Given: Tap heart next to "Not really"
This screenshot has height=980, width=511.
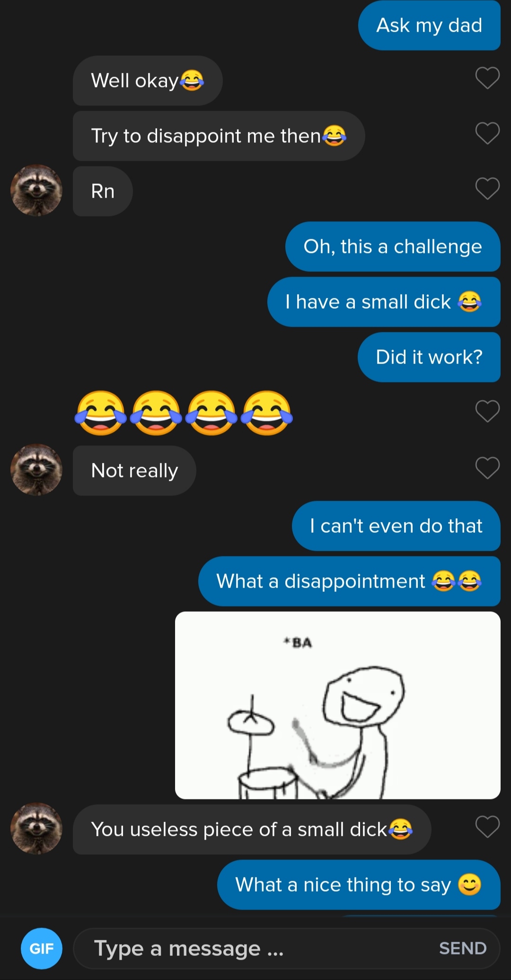Looking at the screenshot, I should (487, 468).
